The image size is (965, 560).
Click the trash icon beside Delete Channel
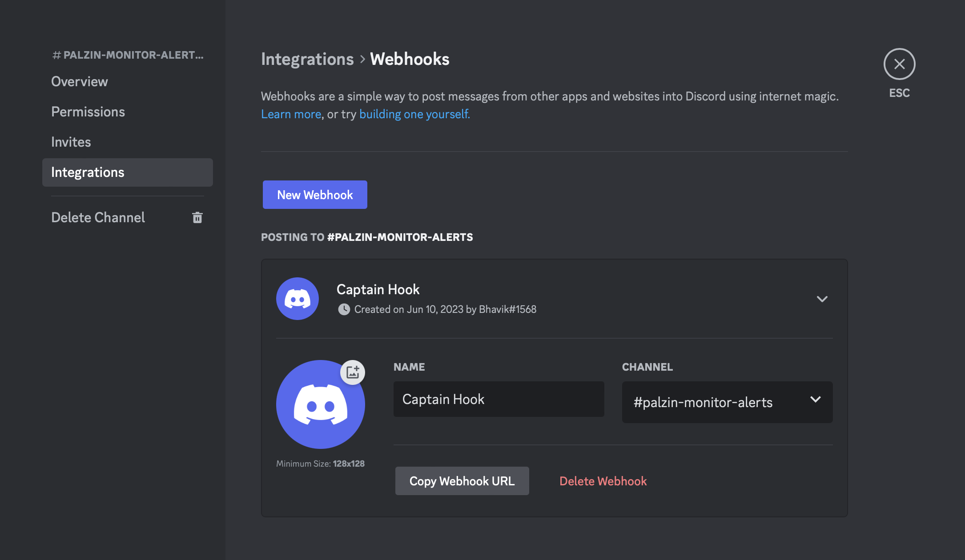(197, 217)
